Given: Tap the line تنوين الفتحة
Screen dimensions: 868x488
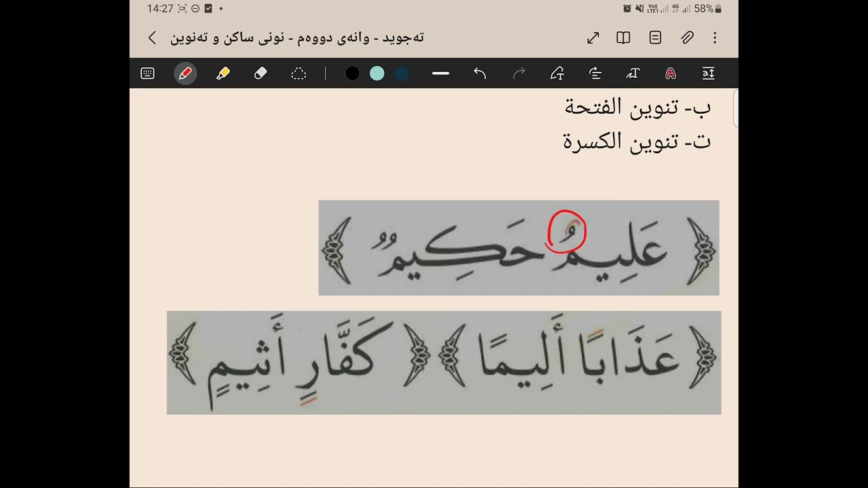Looking at the screenshot, I should click(x=637, y=107).
